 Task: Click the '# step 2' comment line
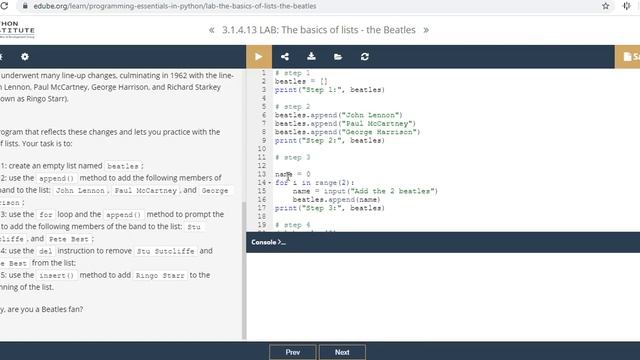click(x=293, y=107)
